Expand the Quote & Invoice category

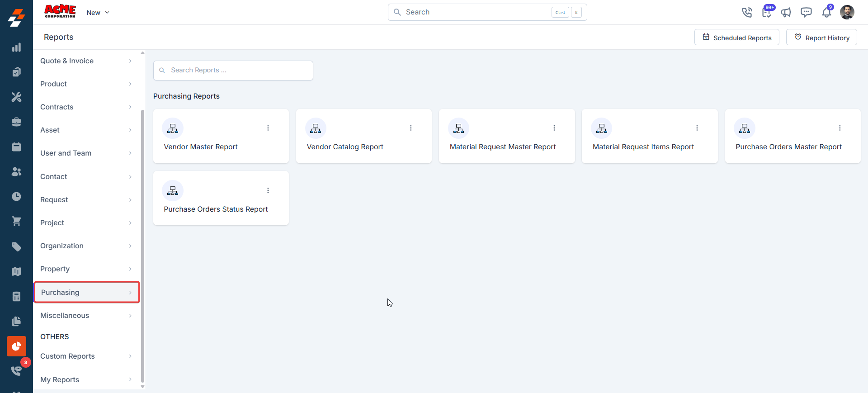point(86,61)
